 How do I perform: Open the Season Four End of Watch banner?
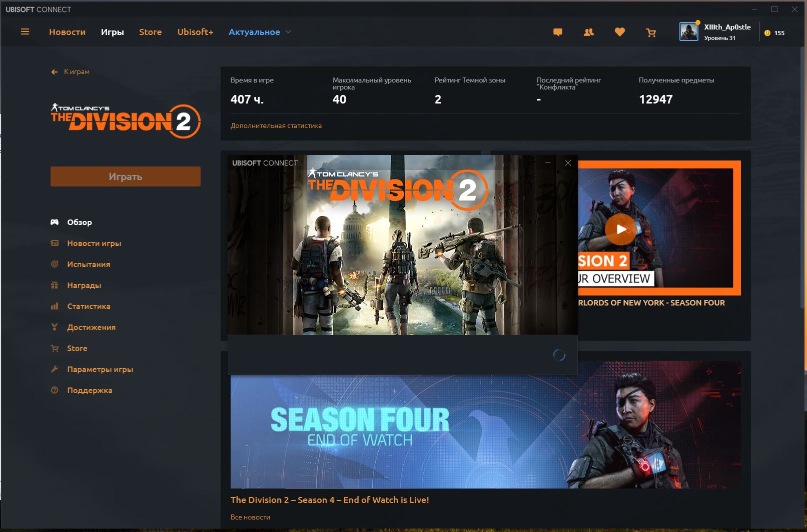click(x=485, y=424)
